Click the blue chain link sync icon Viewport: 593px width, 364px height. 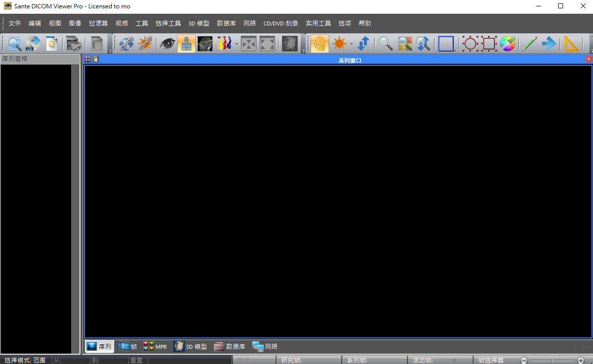(x=126, y=44)
